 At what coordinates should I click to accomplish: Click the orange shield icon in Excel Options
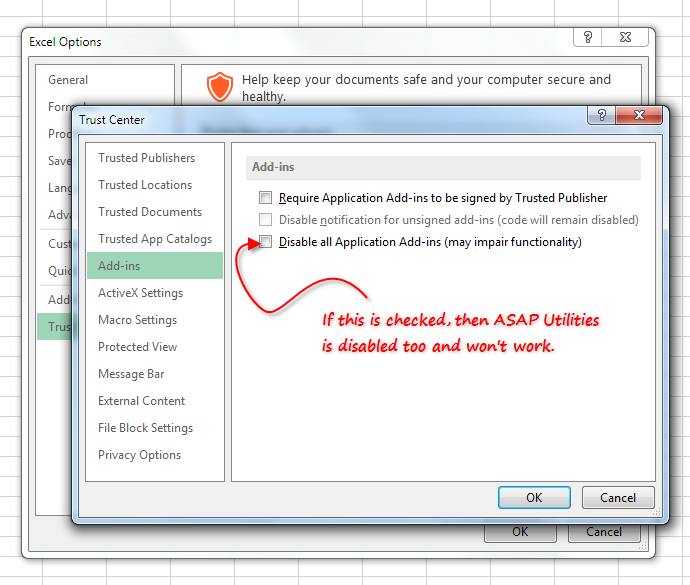tap(220, 87)
